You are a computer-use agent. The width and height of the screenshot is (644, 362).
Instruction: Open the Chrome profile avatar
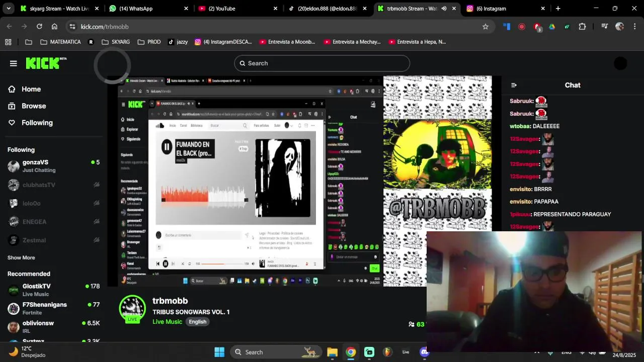tap(620, 27)
